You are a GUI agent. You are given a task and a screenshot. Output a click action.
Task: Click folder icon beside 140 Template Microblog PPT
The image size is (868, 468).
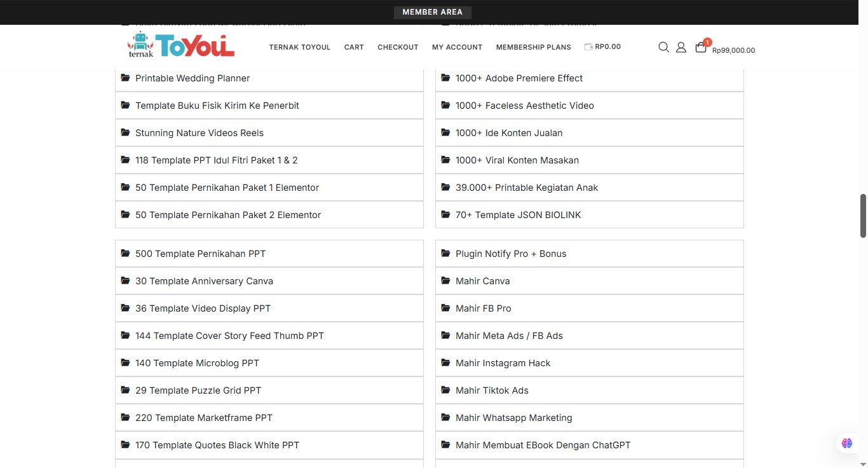[125, 363]
